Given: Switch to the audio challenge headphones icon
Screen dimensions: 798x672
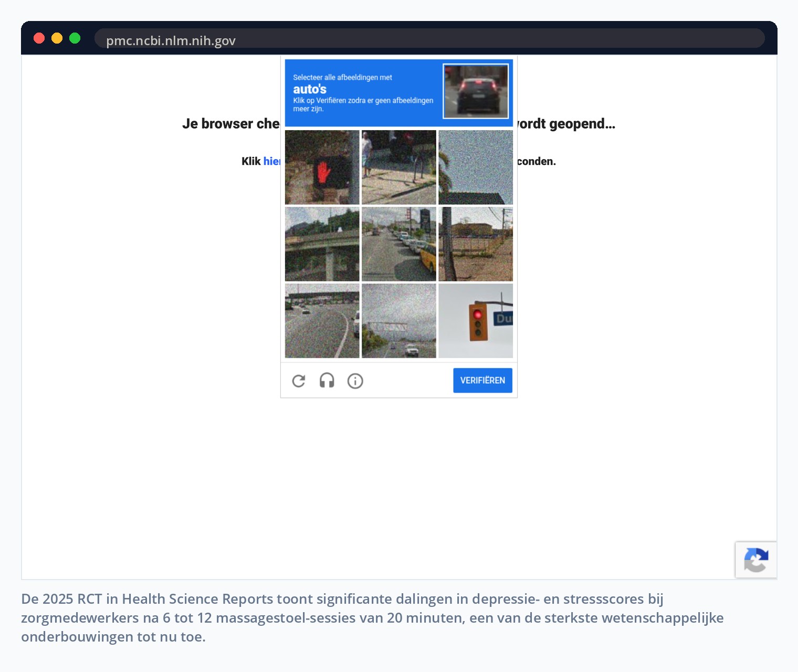Looking at the screenshot, I should click(327, 381).
